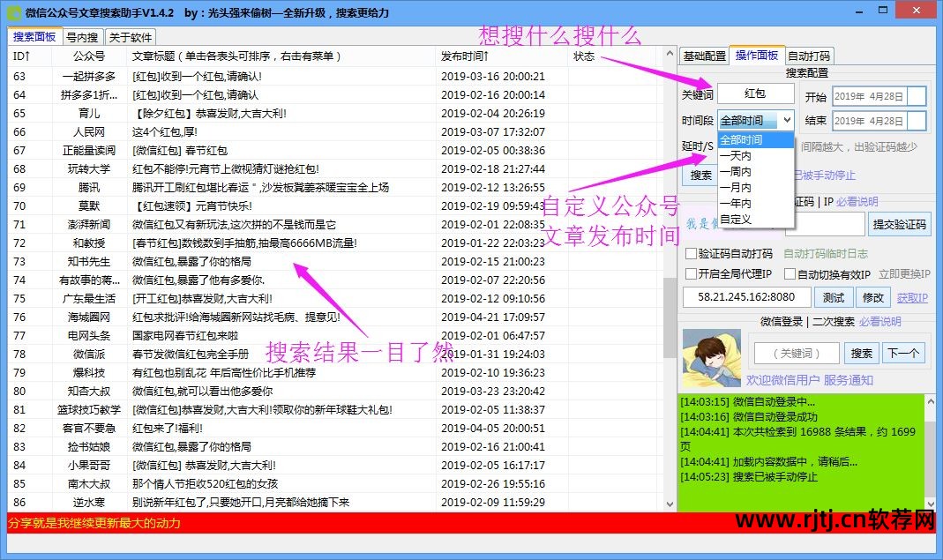This screenshot has height=560, width=943.
Task: Click the 下一个 button
Action: point(902,353)
